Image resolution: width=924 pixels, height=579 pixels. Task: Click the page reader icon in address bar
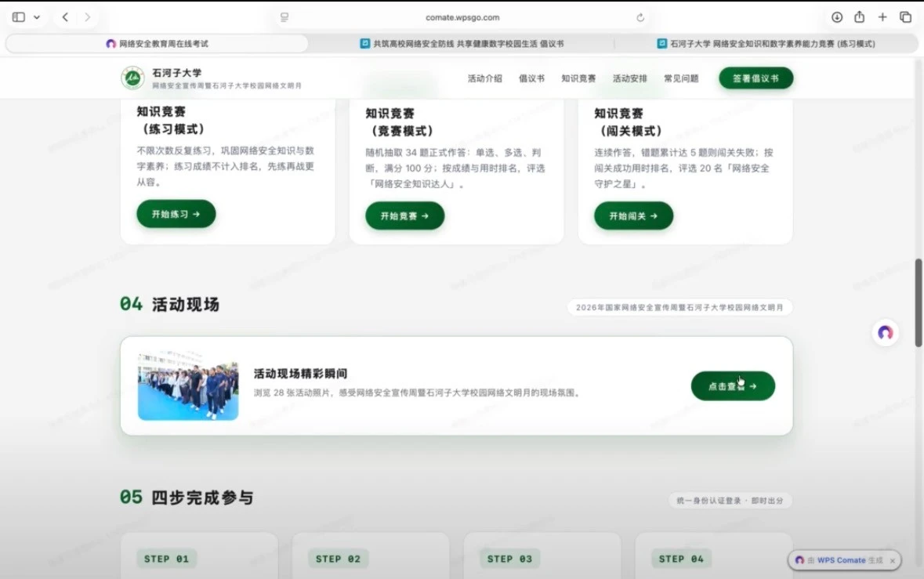tap(284, 17)
